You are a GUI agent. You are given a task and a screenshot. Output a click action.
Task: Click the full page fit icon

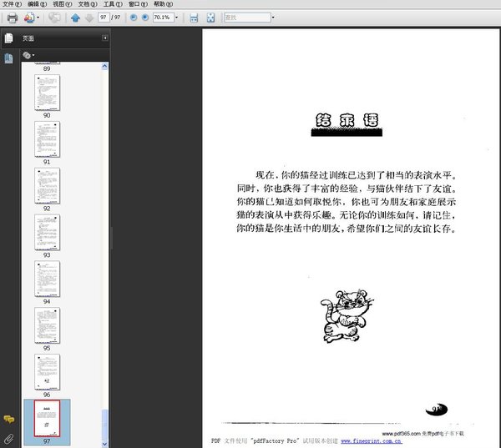(210, 18)
